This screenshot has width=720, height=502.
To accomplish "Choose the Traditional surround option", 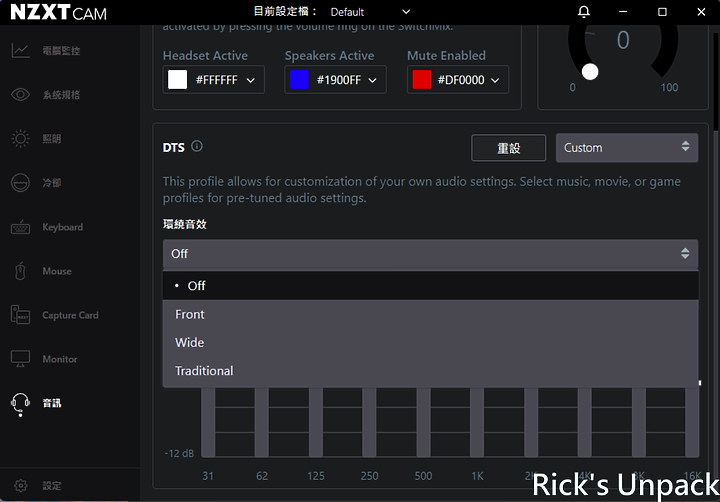I will pyautogui.click(x=431, y=371).
